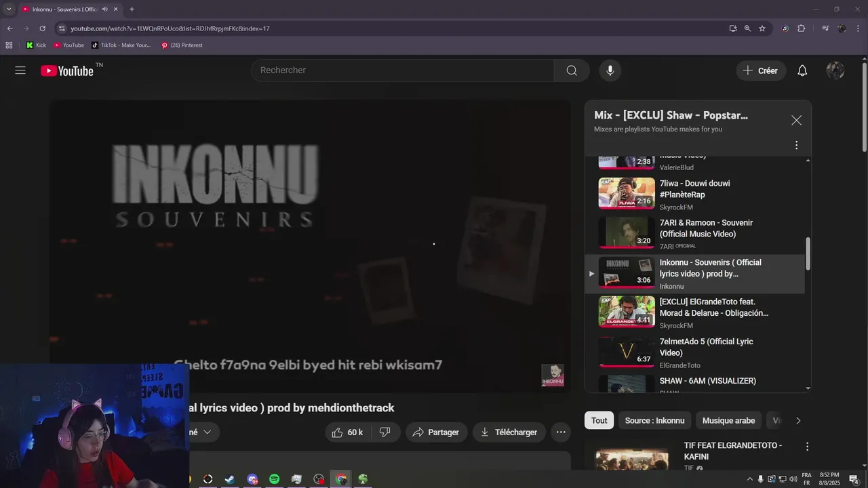Play the ElGrandeToto Obligación playlist video
The height and width of the screenshot is (488, 868).
pos(694,313)
